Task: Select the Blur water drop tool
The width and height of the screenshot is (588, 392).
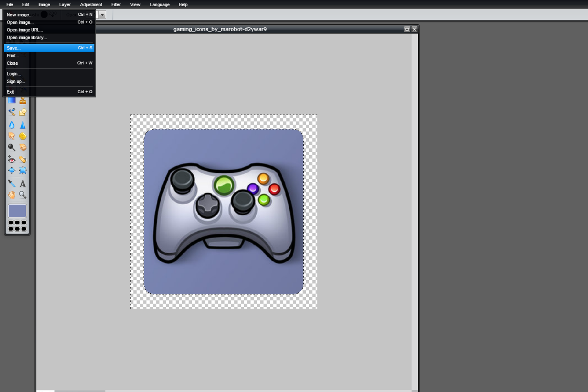Action: 12,125
